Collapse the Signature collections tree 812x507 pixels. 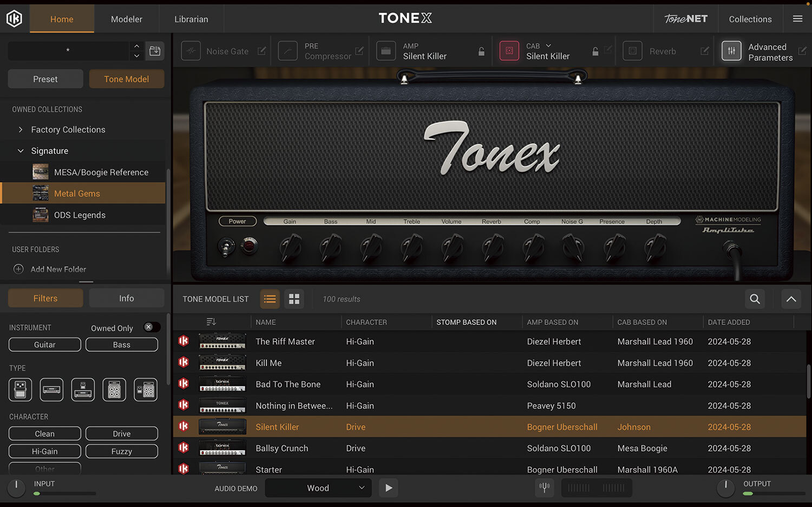click(x=21, y=151)
